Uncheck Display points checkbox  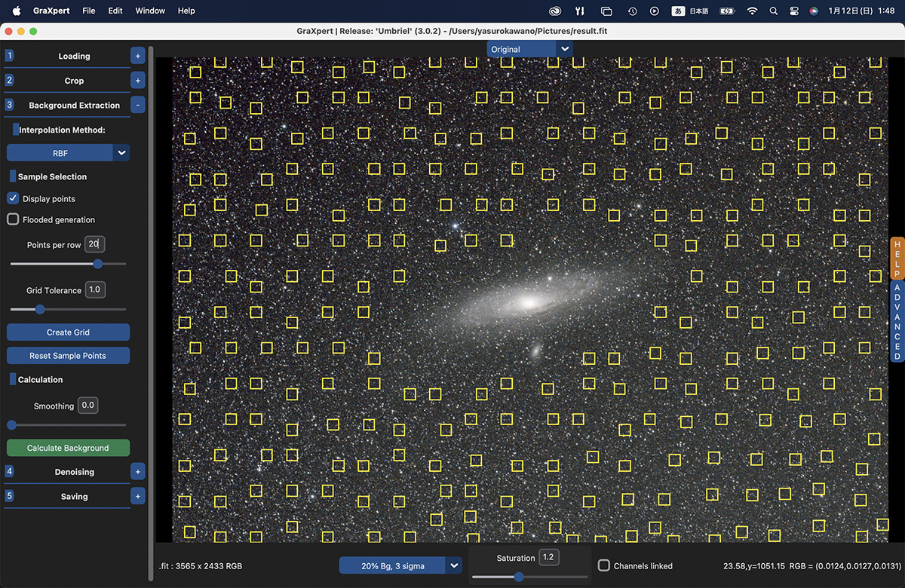[x=13, y=198]
